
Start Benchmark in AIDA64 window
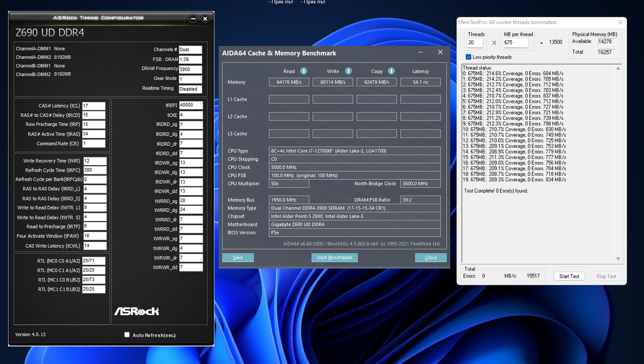[335, 257]
